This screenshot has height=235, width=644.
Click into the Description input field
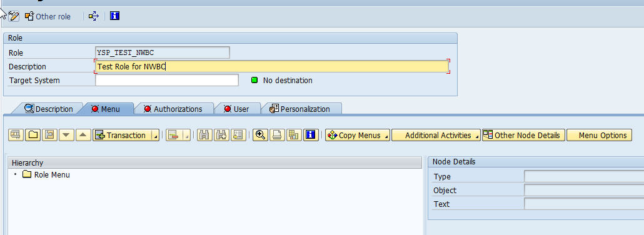pyautogui.click(x=272, y=66)
